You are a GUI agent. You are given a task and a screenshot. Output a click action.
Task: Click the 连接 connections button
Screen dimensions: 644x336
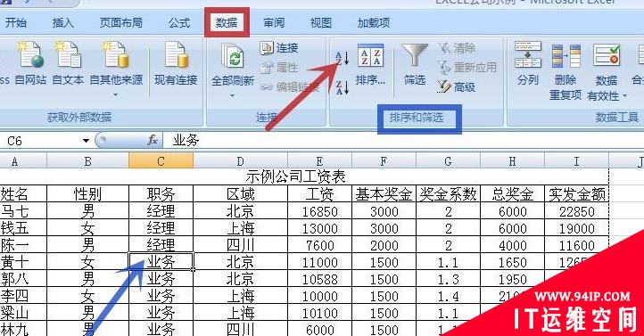[x=279, y=48]
